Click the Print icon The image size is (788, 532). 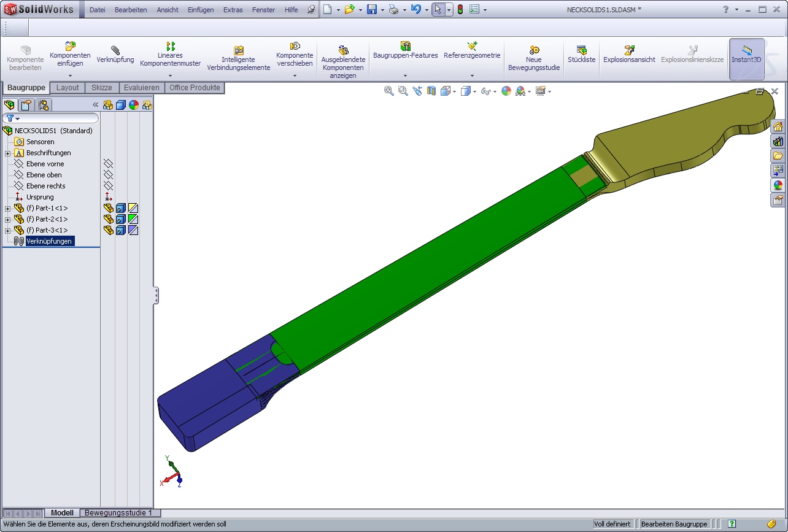tap(394, 9)
